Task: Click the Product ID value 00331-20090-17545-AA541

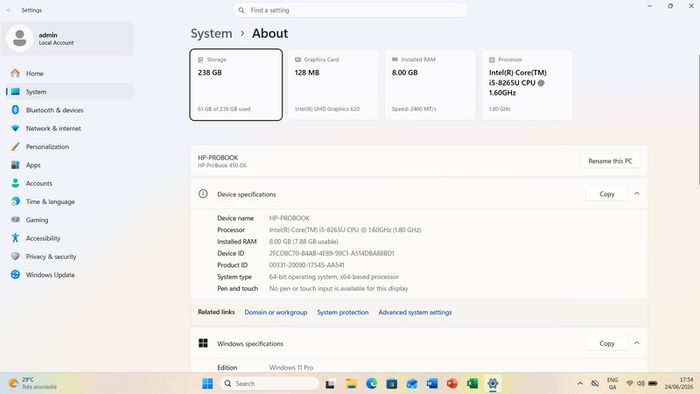Action: 306,265
